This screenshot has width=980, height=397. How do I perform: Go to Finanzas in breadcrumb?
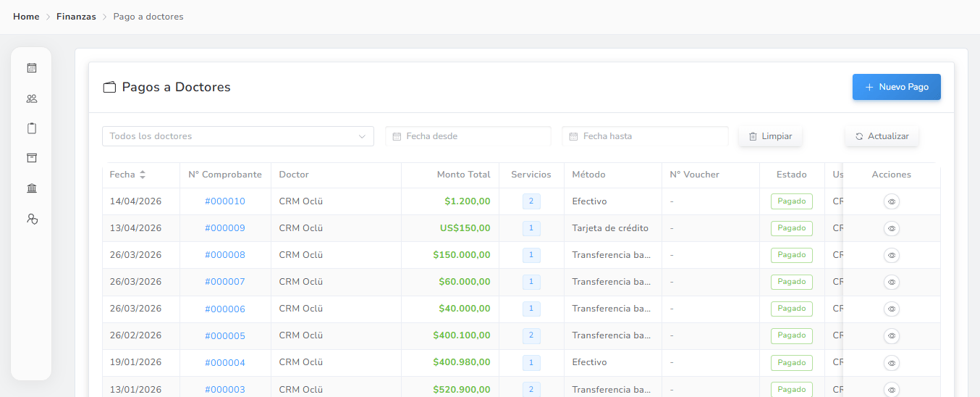76,17
